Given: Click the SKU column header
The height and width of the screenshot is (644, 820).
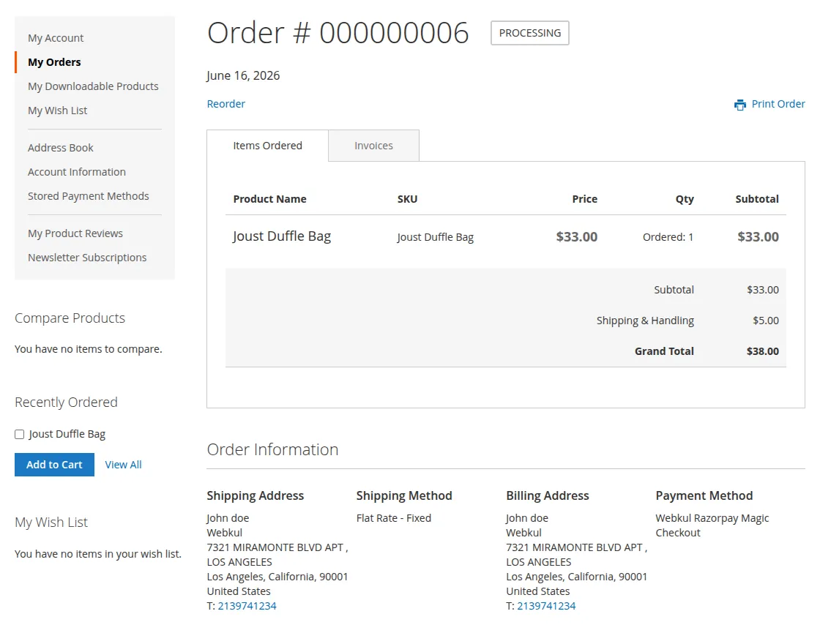Looking at the screenshot, I should 407,199.
